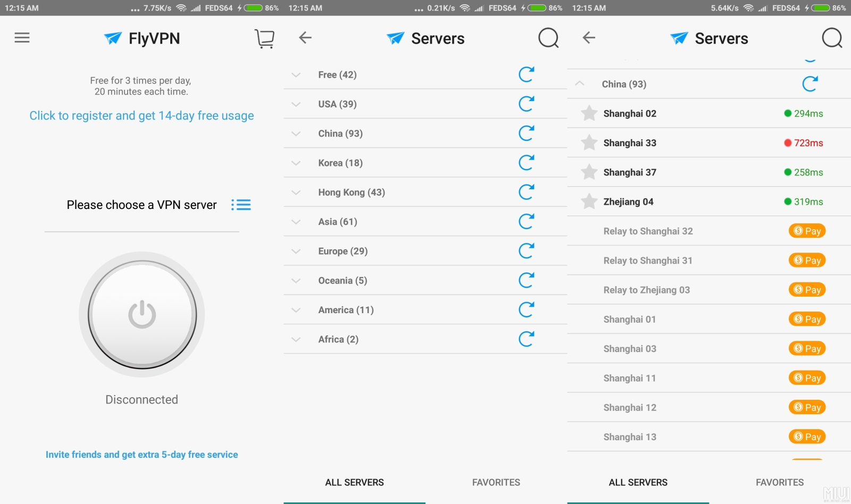The image size is (851, 504).
Task: Expand the Africa (2) group chevron
Action: (296, 339)
